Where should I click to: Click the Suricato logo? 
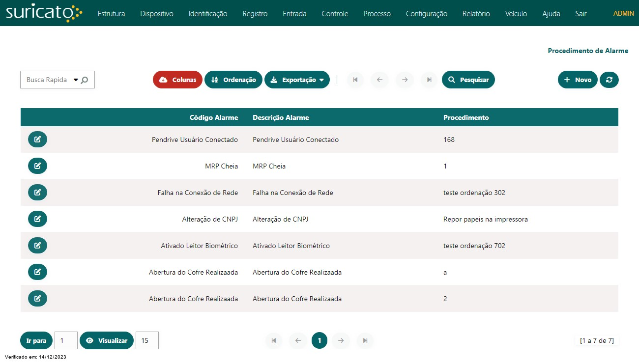pos(44,12)
